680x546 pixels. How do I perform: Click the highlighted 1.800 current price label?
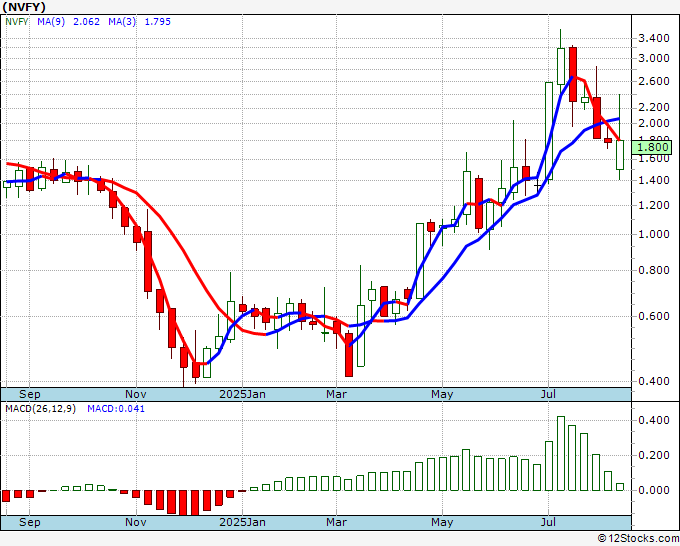[x=652, y=147]
